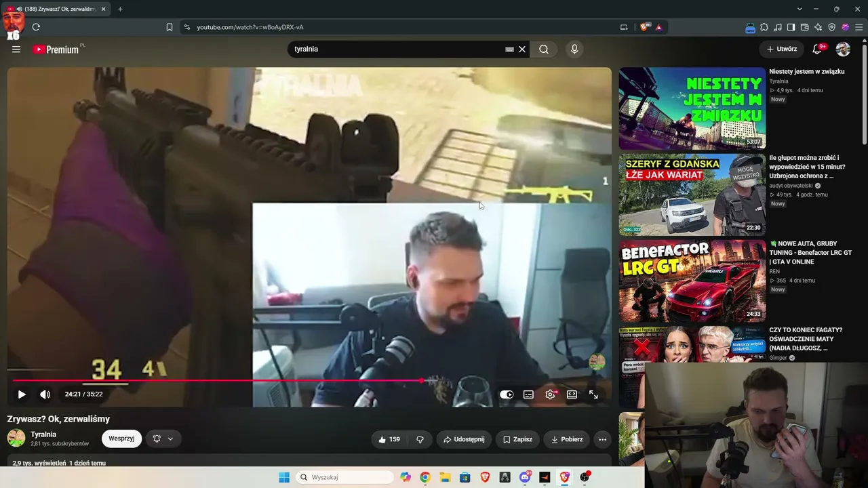868x488 pixels.
Task: View site information icon in address bar
Action: click(187, 27)
